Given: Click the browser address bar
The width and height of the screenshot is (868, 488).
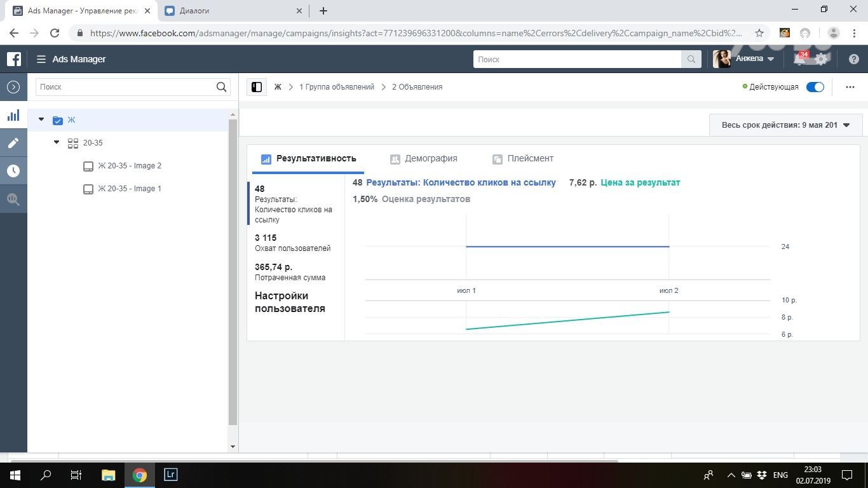Looking at the screenshot, I should pos(416,33).
